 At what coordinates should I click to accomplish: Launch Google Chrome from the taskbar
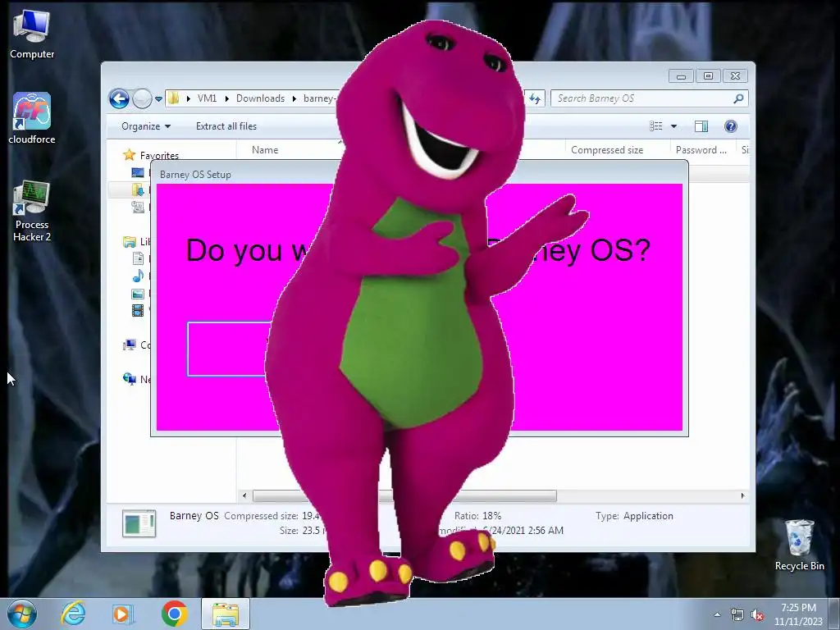coord(174,614)
